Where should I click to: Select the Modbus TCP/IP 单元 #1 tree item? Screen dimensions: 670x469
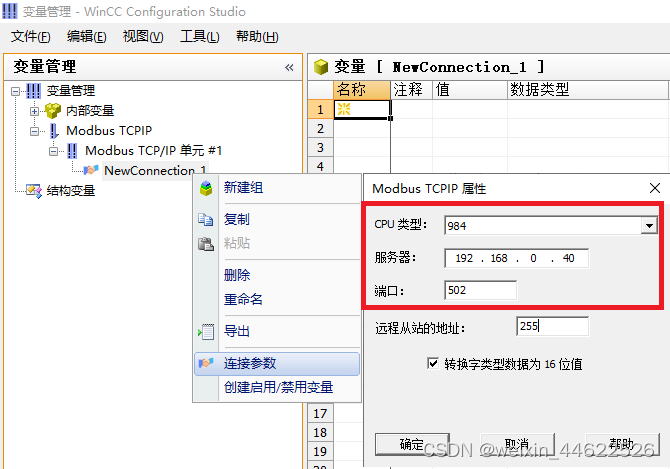153,150
